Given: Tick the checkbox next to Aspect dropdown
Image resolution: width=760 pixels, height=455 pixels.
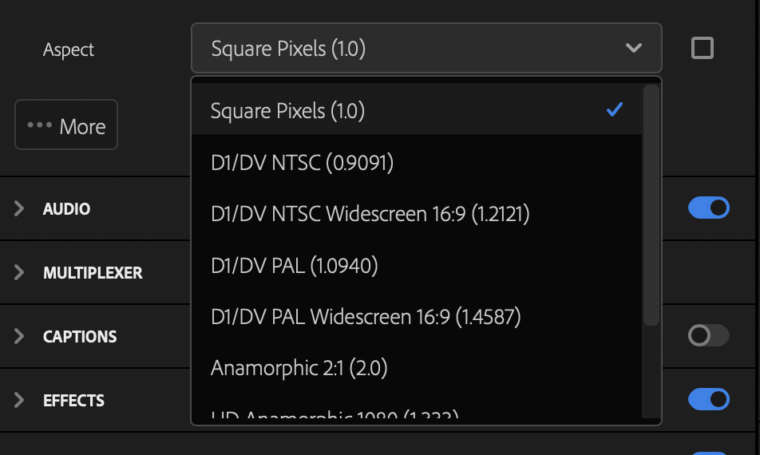Looking at the screenshot, I should pyautogui.click(x=702, y=48).
